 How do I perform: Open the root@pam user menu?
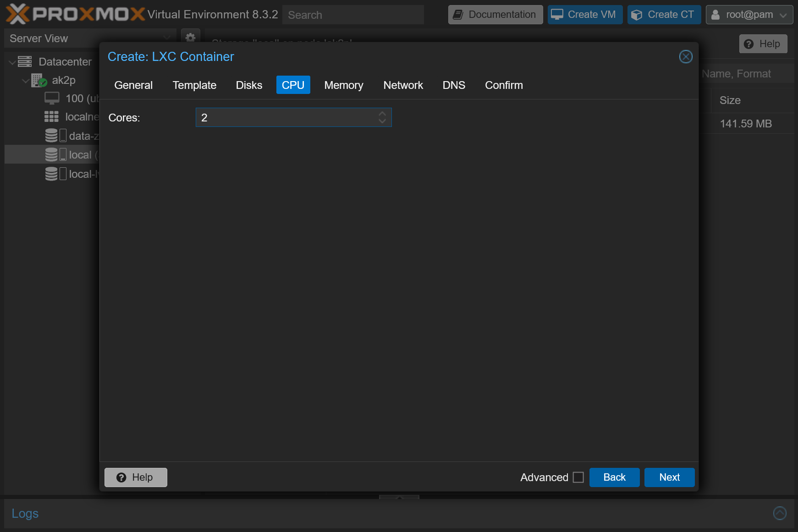click(749, 15)
